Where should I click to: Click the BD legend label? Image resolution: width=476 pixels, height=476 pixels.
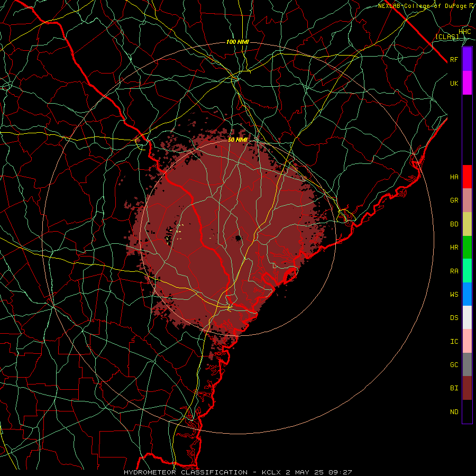(454, 224)
